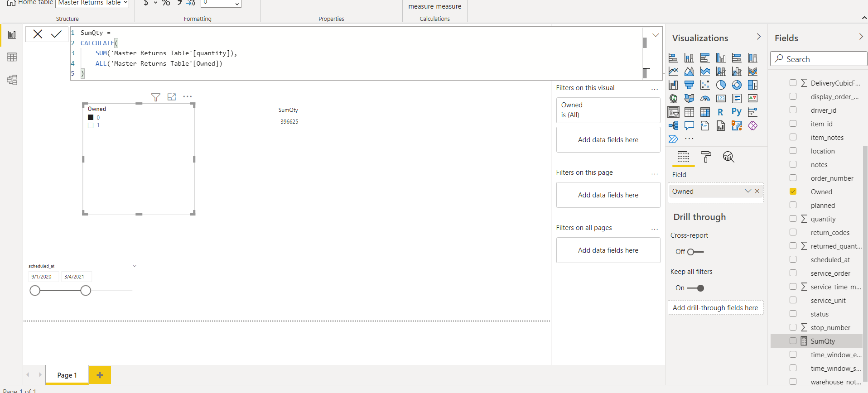Screen dimensions: 868x393
Task: Choose the Matrix visualization
Action: pos(705,112)
